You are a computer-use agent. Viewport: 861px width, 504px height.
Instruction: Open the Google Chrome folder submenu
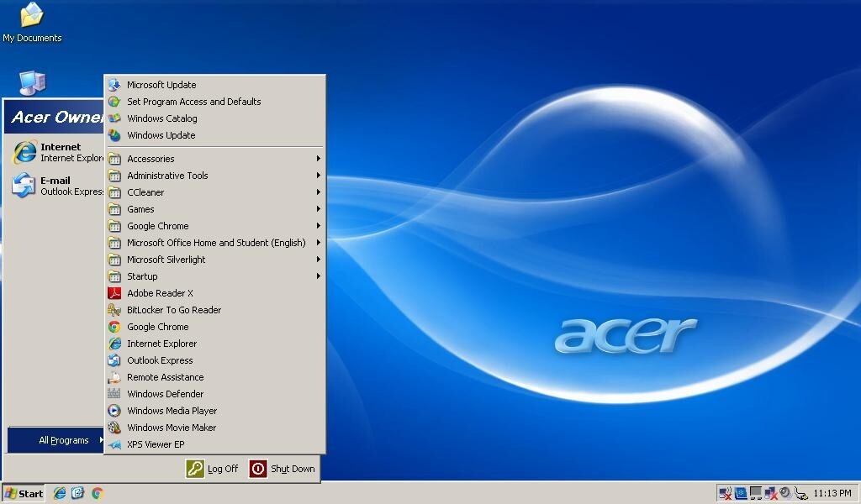[214, 226]
